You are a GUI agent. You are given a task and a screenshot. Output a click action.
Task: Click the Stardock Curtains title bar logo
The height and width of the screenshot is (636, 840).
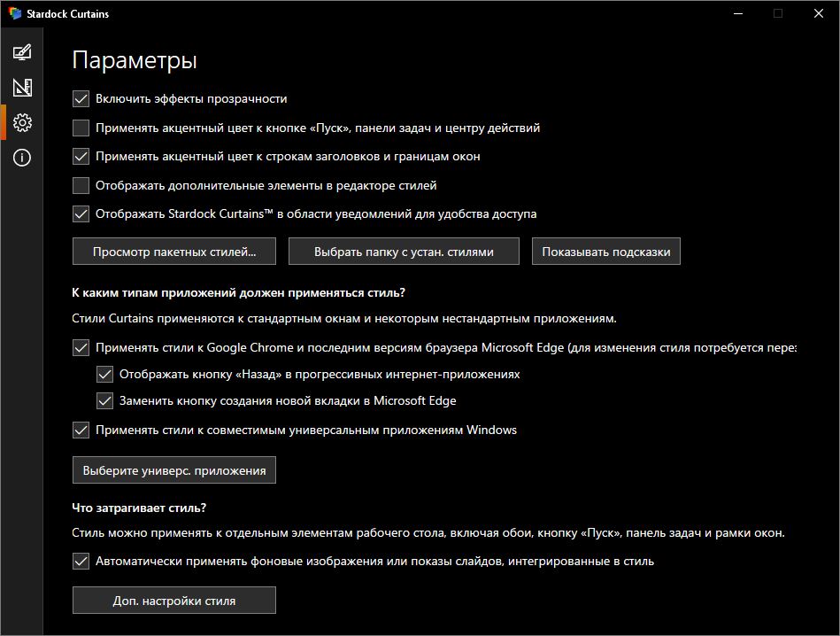point(15,13)
